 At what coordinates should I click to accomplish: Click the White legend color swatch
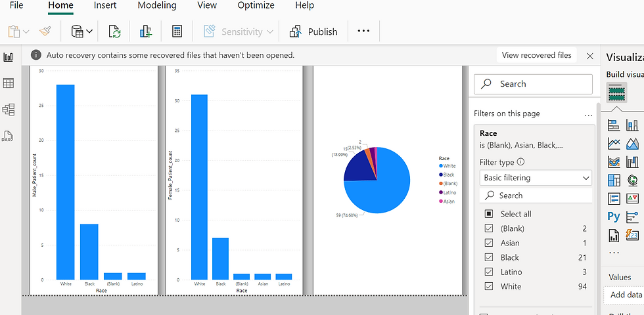click(441, 166)
